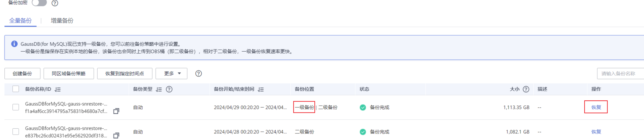Viewport: 644px width, 139px height.
Task: Select checkbox for 2024/04/28 backup row
Action: (x=16, y=132)
